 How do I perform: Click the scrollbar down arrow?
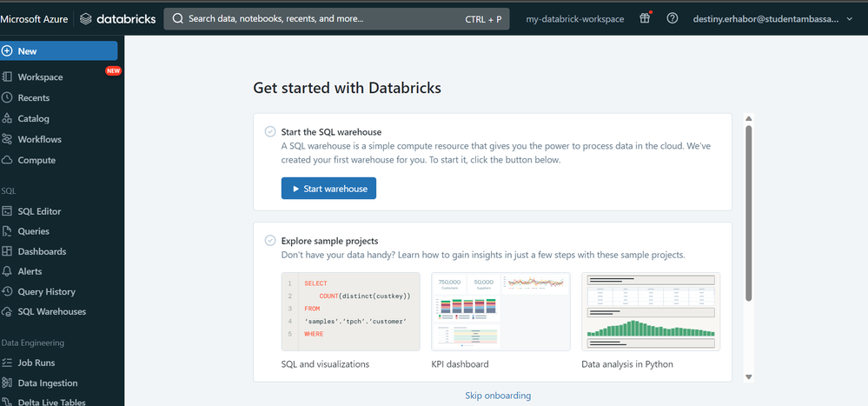[748, 376]
